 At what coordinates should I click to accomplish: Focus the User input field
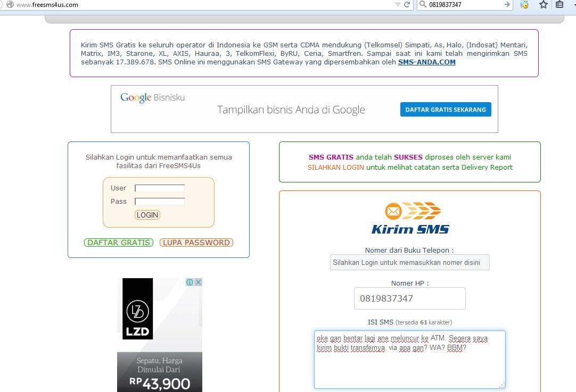160,188
